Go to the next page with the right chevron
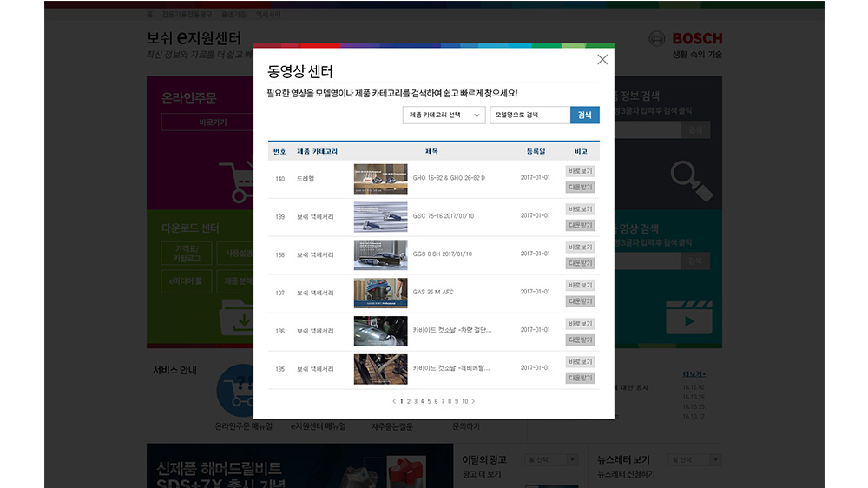This screenshot has width=868, height=488. coord(473,401)
